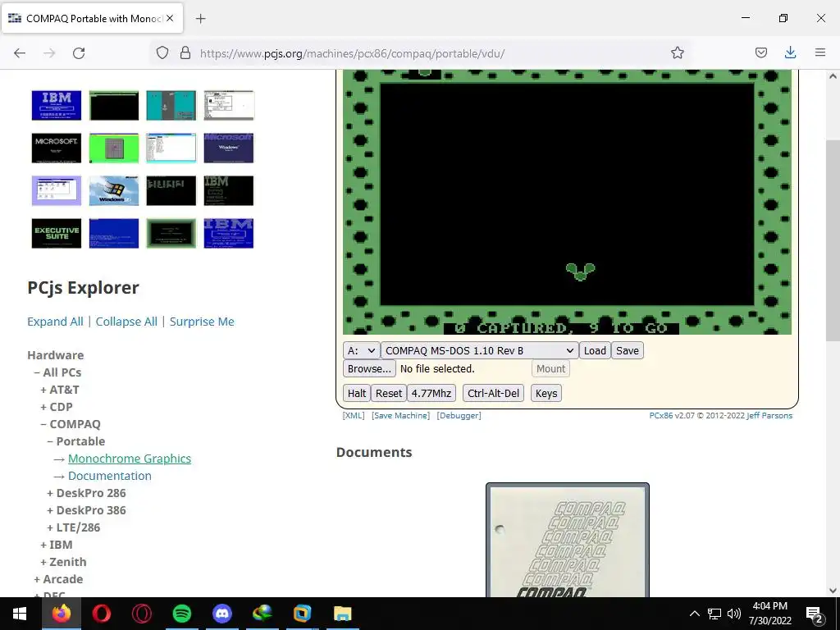840x630 pixels.
Task: Open COMPAQ MS-DOS 1.10 diskette dropdown
Action: tap(479, 350)
